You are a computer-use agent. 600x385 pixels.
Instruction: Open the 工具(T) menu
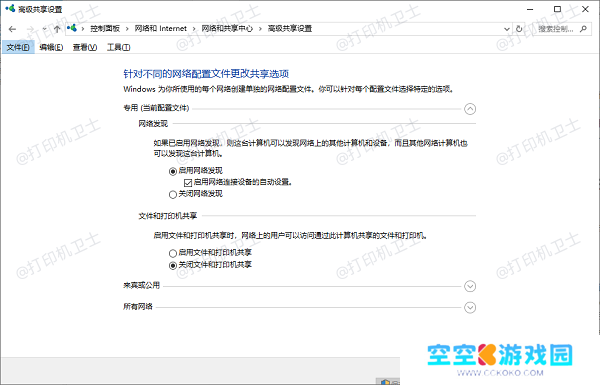pos(118,47)
